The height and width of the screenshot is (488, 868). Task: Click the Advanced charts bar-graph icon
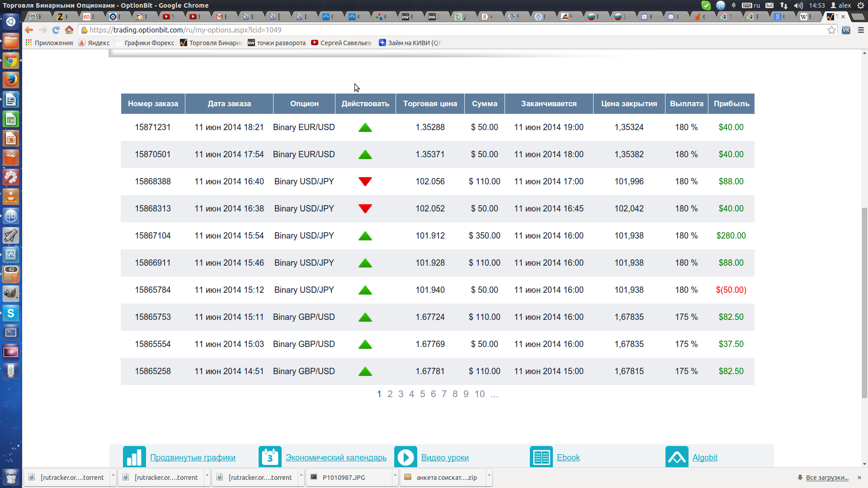[x=134, y=457]
